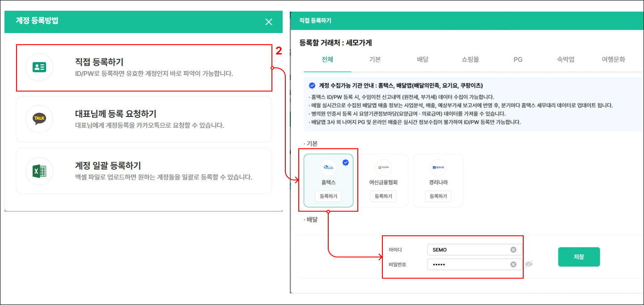Open the 숙박업 tab
Screen dimensions: 644x305
click(566, 59)
